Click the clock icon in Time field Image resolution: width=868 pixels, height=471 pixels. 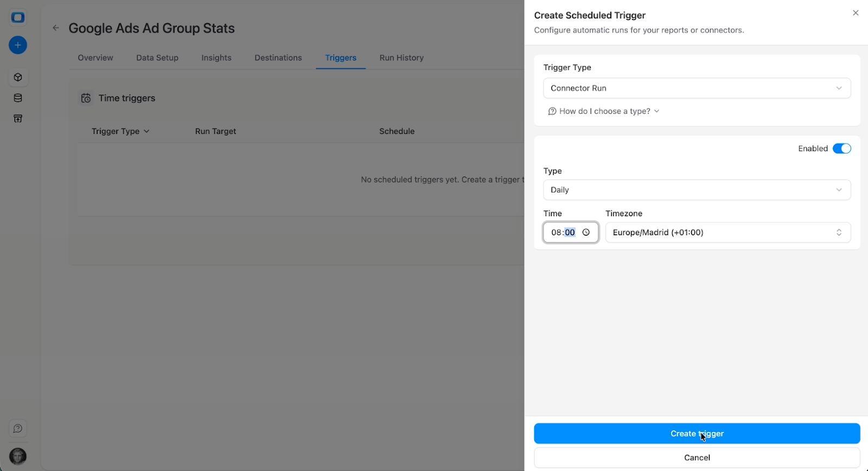tap(586, 233)
